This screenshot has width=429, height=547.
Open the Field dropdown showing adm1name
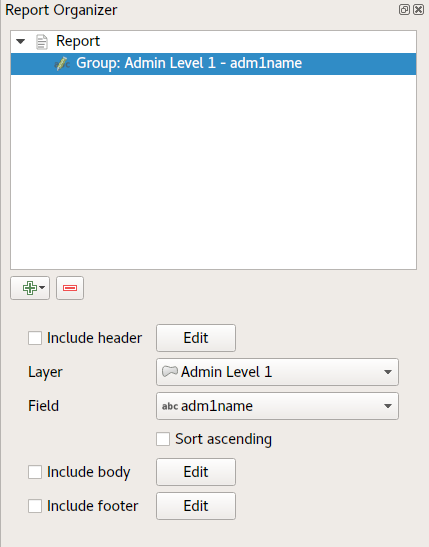point(277,406)
